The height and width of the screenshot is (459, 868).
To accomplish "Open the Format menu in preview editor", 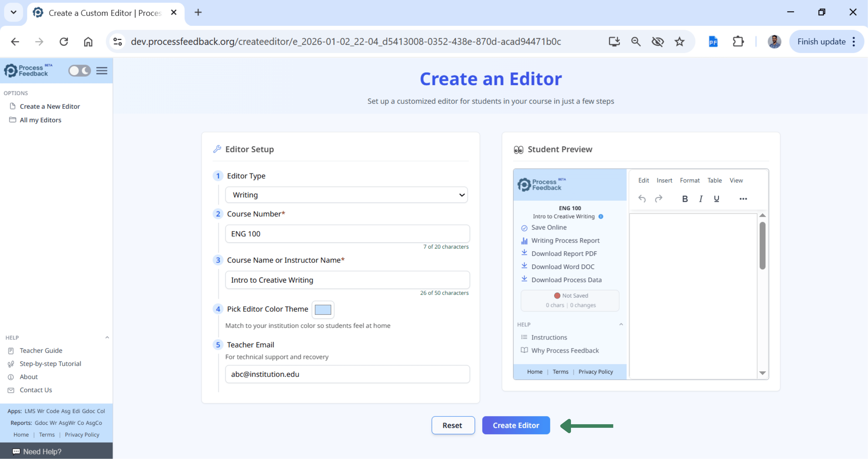I will coord(689,180).
